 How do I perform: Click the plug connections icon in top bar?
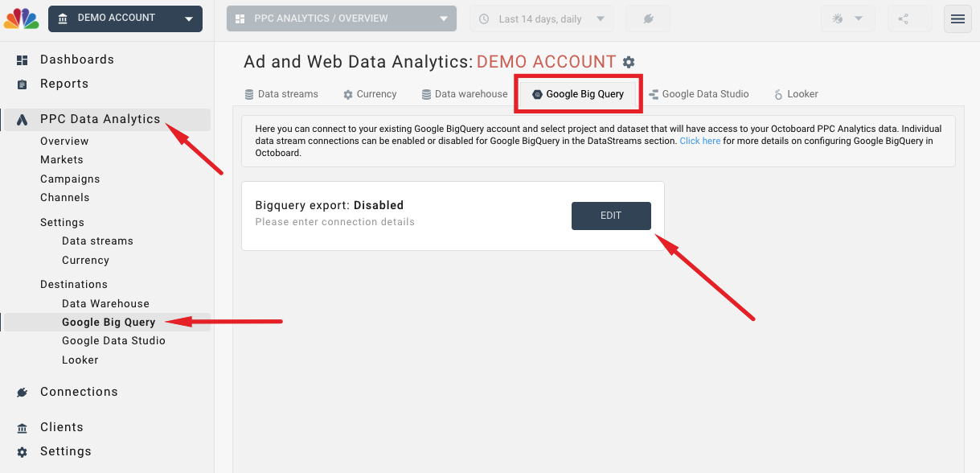[x=648, y=19]
